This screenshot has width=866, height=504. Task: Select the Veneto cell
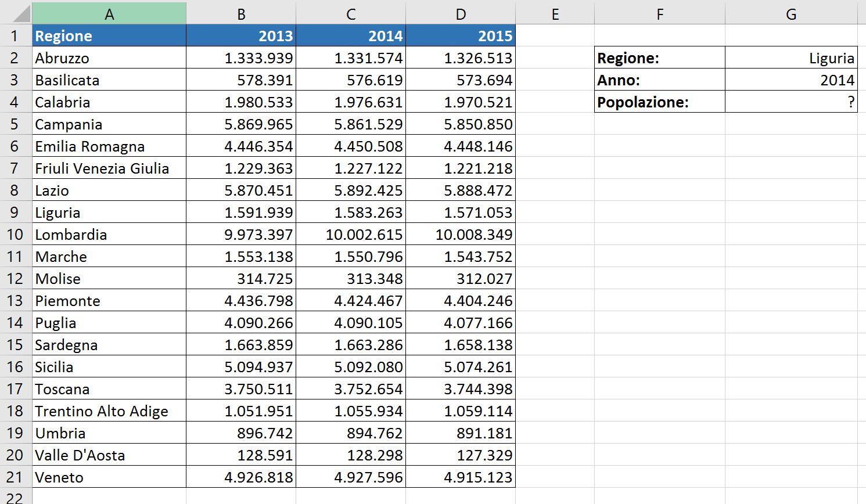click(109, 477)
